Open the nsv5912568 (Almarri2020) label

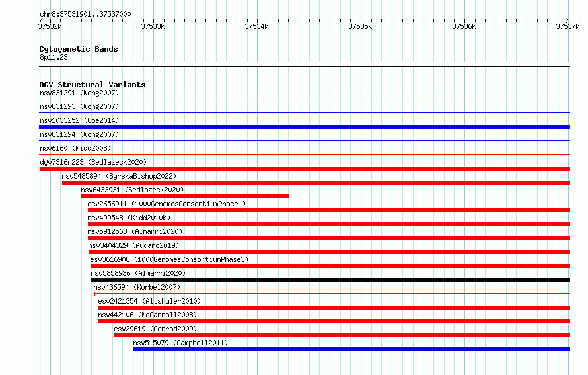click(x=135, y=231)
